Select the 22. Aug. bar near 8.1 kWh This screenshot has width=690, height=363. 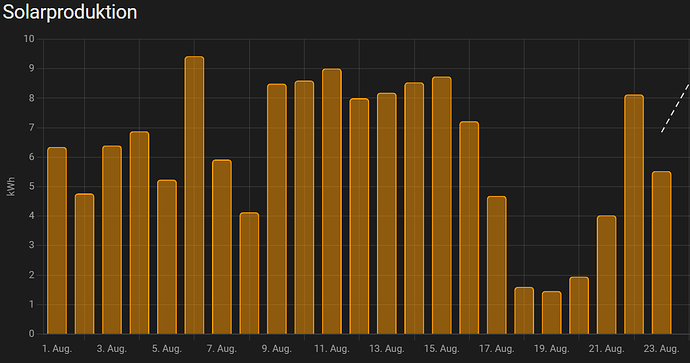coord(634,214)
